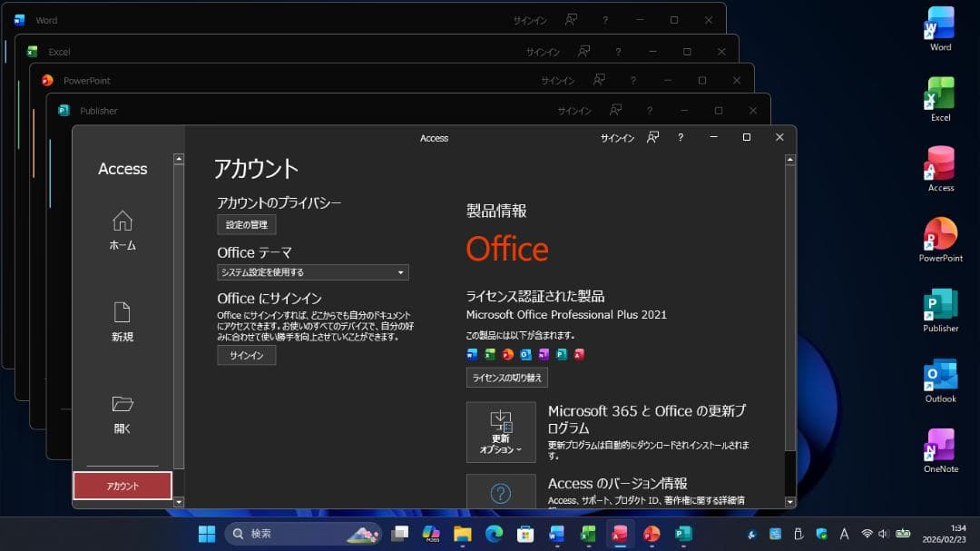Switch to Publisher from the taskbar

pyautogui.click(x=683, y=534)
